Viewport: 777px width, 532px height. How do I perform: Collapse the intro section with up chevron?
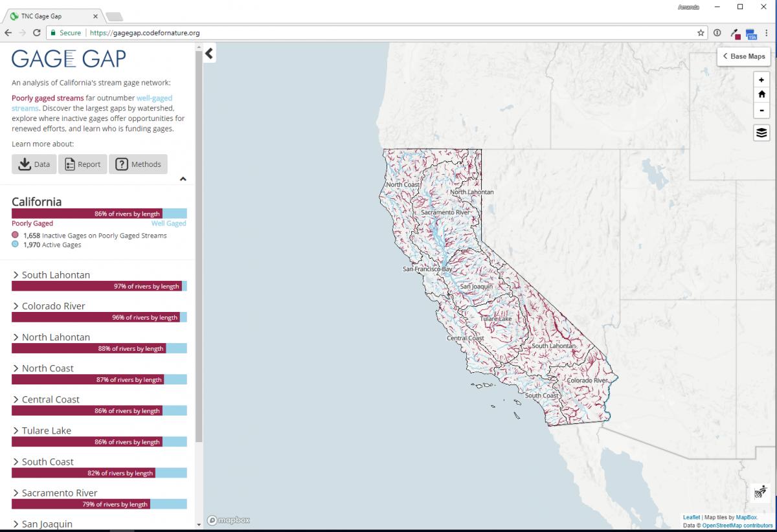pyautogui.click(x=183, y=179)
